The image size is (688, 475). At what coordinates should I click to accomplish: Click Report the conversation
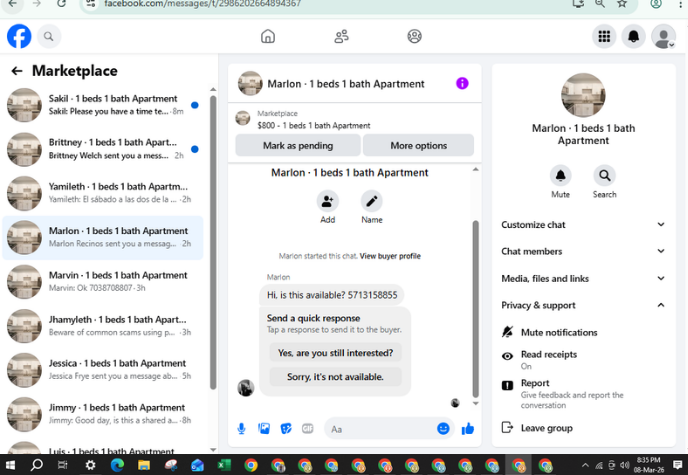click(583, 393)
